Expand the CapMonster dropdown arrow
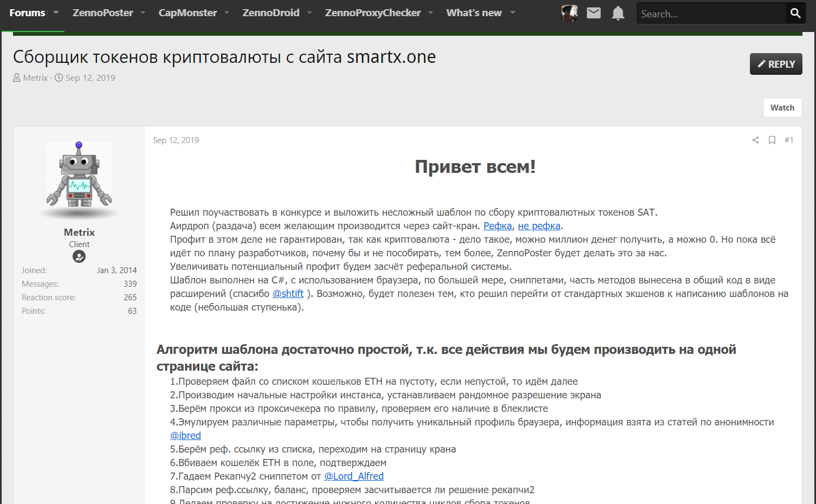 coord(226,12)
